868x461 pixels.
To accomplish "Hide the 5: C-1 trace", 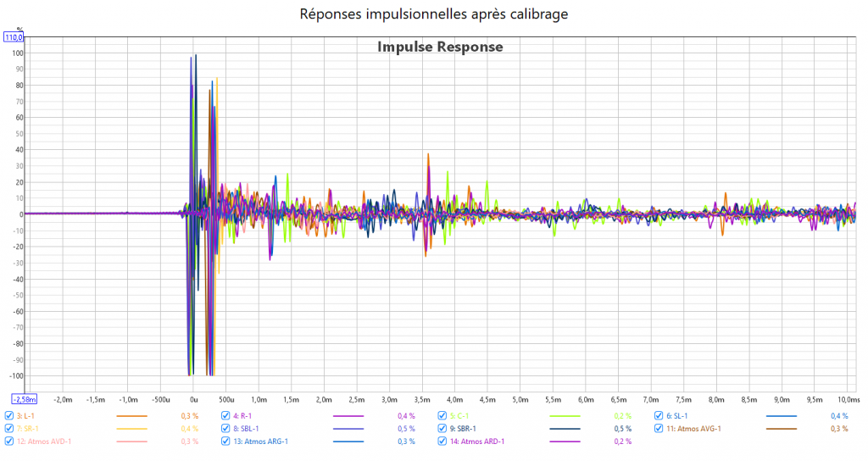I will click(442, 416).
